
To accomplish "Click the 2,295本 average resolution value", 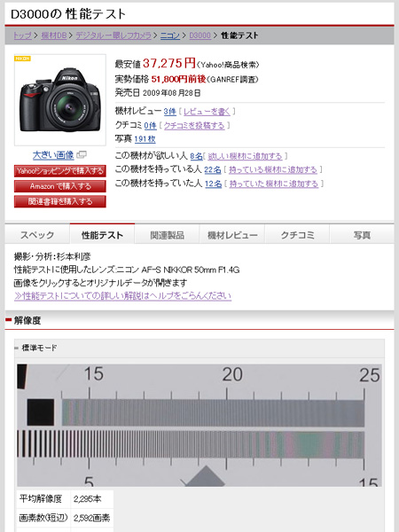I will click(87, 499).
